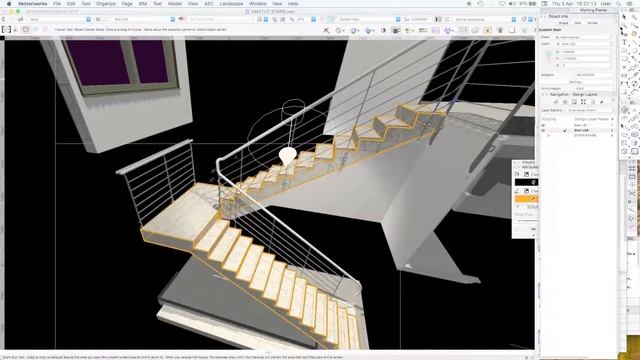Image resolution: width=640 pixels, height=360 pixels.
Task: Open the AEC menu
Action: [x=209, y=3]
